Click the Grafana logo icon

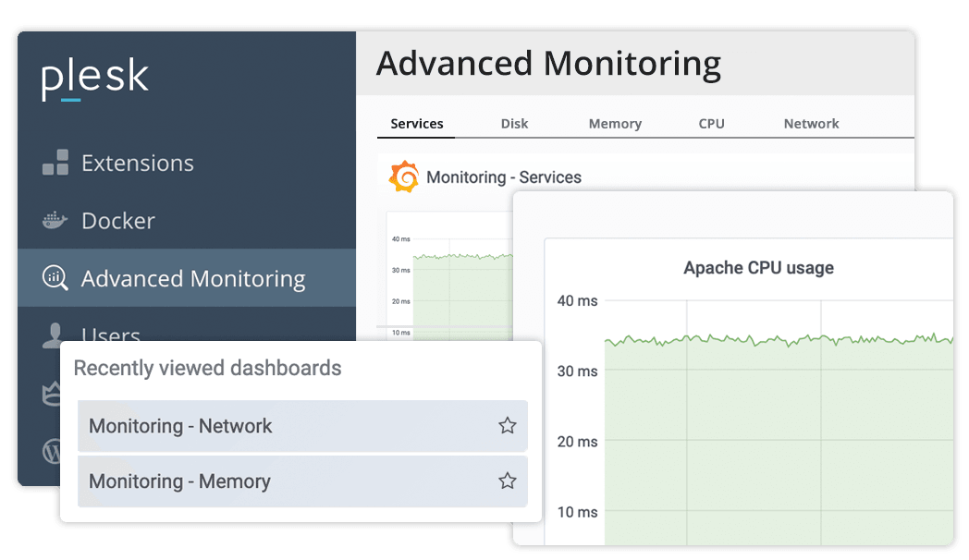click(x=404, y=177)
